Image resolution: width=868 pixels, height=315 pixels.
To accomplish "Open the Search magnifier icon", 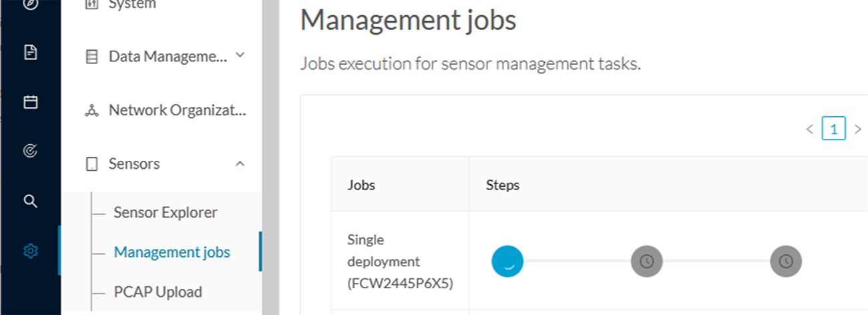I will click(x=30, y=201).
